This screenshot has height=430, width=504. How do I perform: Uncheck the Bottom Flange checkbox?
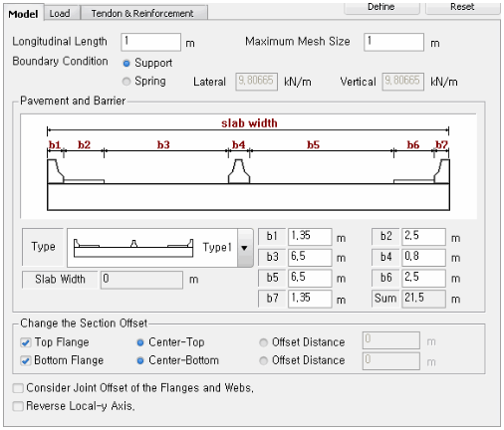point(26,360)
